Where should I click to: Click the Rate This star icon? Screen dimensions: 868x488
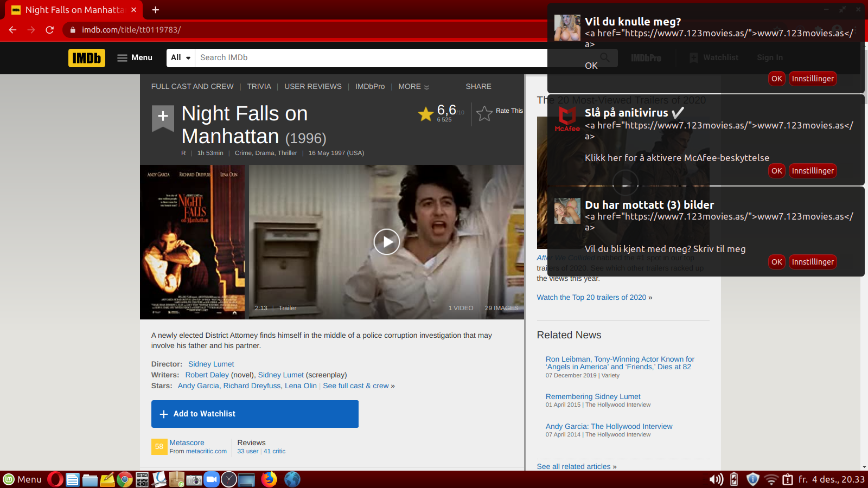tap(484, 113)
